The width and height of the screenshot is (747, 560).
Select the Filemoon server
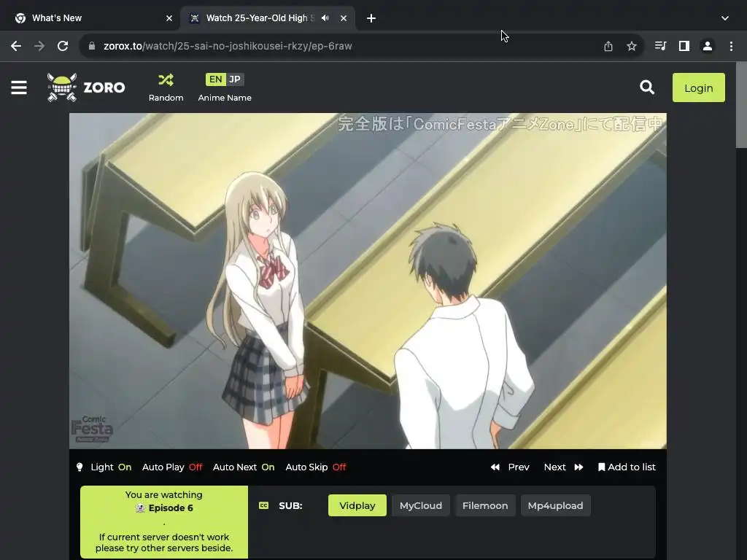485,506
